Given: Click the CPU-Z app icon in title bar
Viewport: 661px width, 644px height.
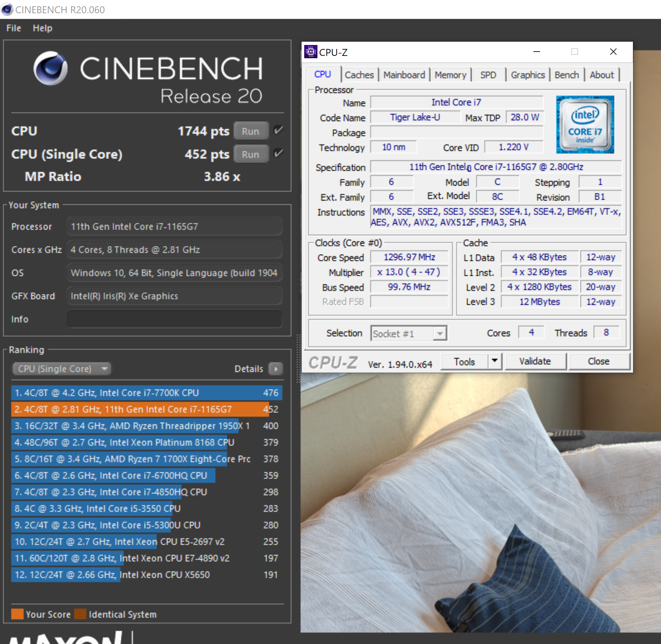Looking at the screenshot, I should [310, 52].
